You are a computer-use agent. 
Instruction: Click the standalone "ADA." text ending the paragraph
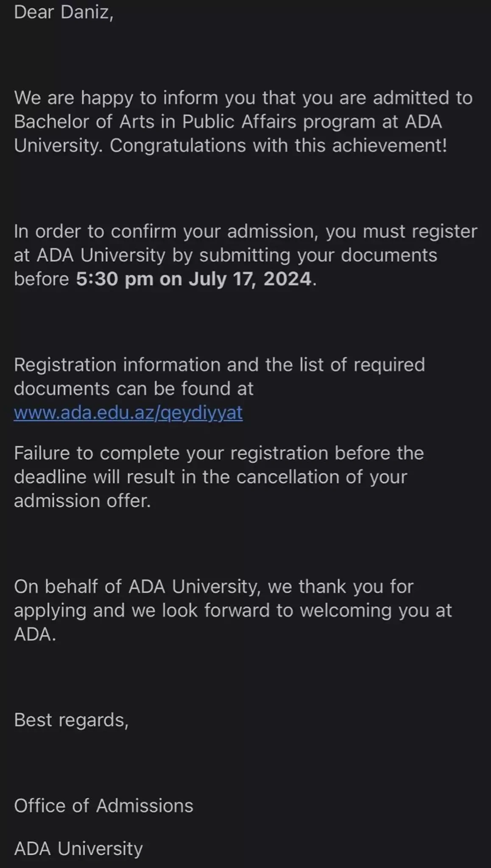coord(35,634)
